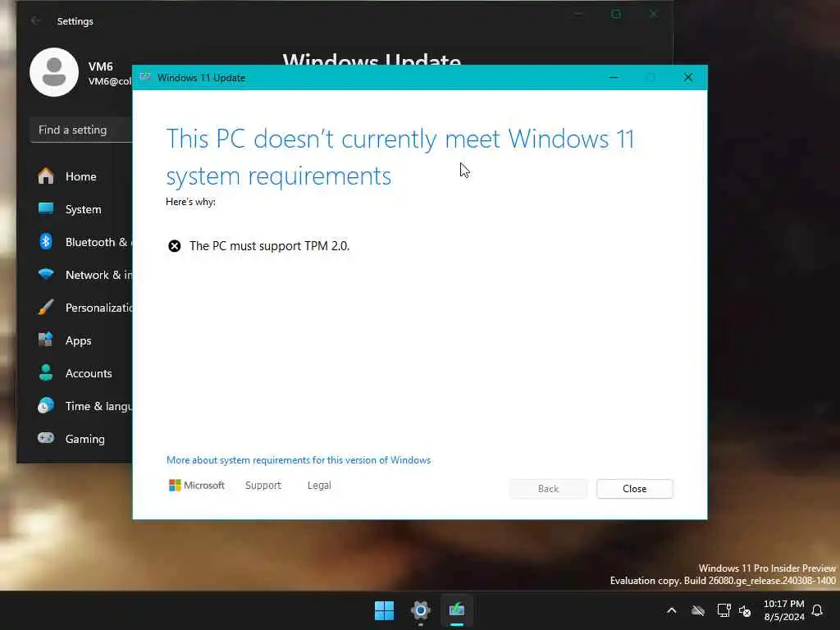Open the Windows Start menu
The image size is (840, 630).
384,610
